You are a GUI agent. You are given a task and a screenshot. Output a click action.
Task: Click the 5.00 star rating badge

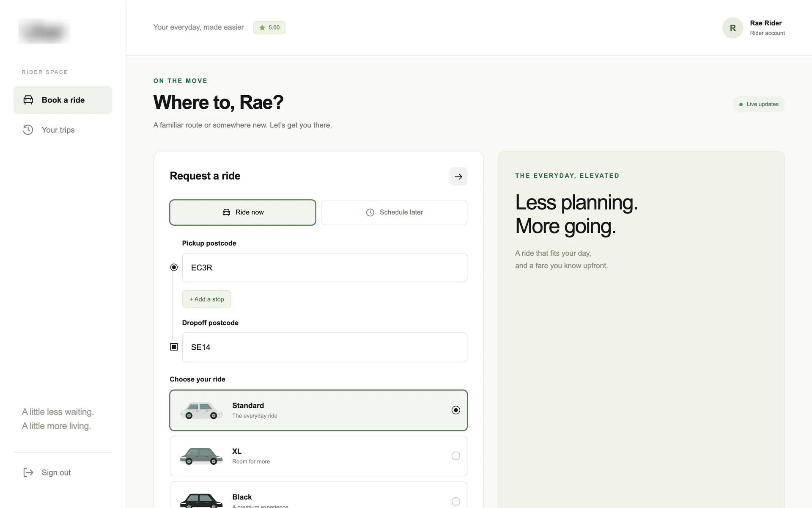(x=269, y=28)
